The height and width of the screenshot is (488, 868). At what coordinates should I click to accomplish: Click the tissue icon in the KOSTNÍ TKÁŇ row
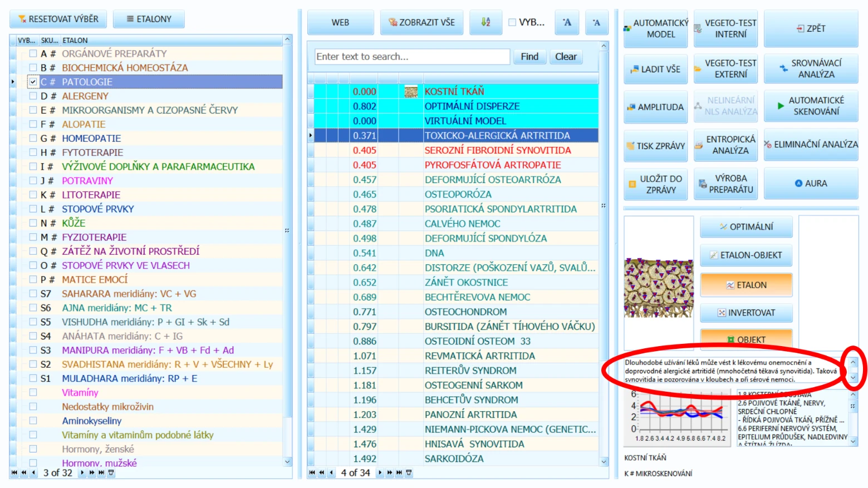point(411,91)
